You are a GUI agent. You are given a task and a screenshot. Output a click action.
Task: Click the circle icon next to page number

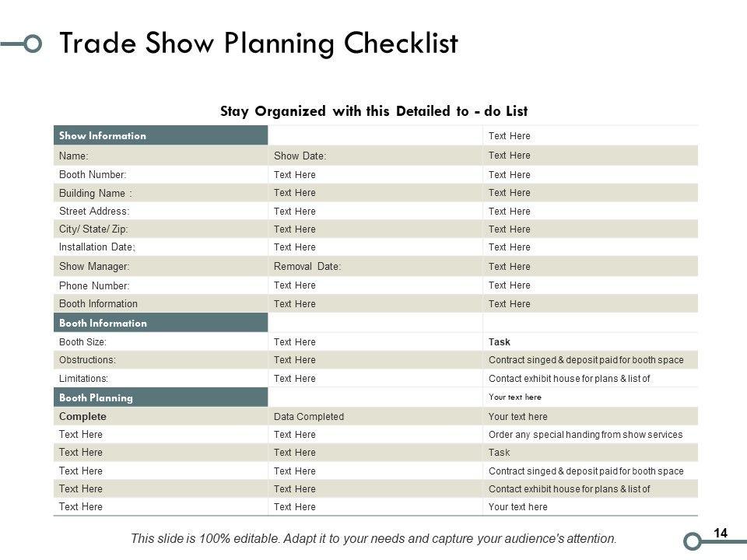pyautogui.click(x=692, y=541)
